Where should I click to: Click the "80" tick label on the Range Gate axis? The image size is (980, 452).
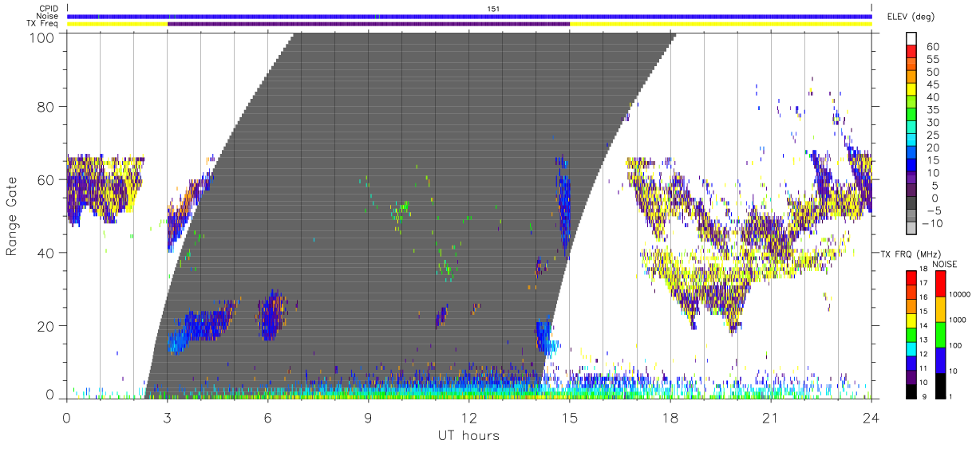click(x=47, y=106)
